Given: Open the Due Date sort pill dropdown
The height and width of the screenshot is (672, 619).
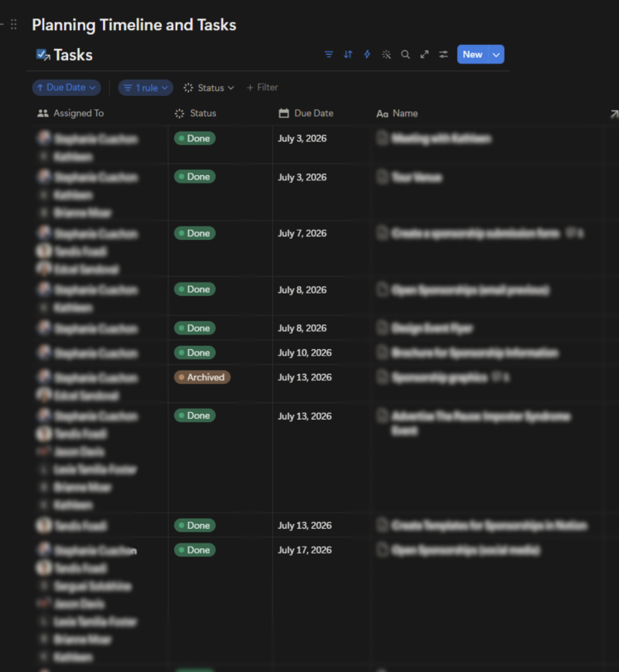Looking at the screenshot, I should [67, 87].
